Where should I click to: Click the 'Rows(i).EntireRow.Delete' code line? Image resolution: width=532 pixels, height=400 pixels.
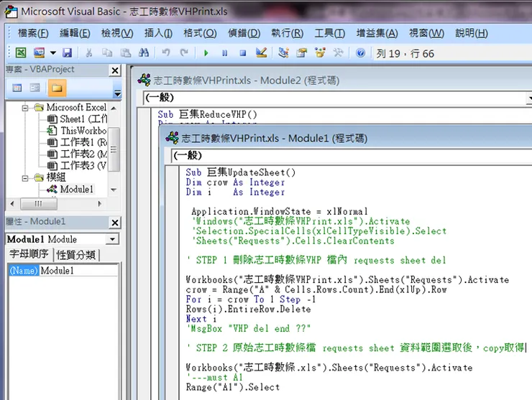[248, 309]
